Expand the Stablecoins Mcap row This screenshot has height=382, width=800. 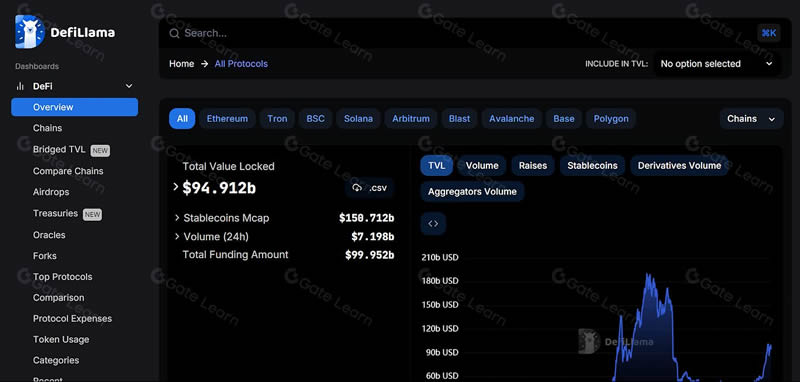(178, 218)
